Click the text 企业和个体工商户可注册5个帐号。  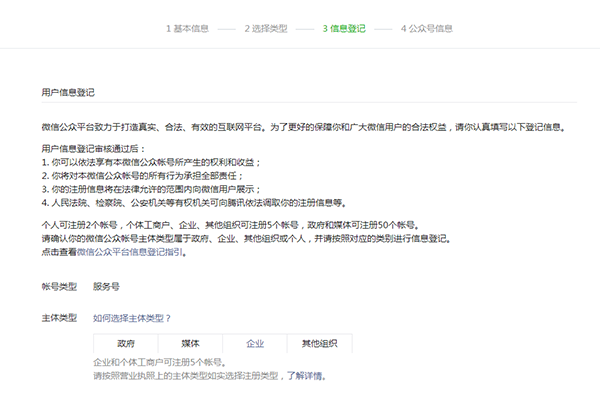pyautogui.click(x=160, y=362)
